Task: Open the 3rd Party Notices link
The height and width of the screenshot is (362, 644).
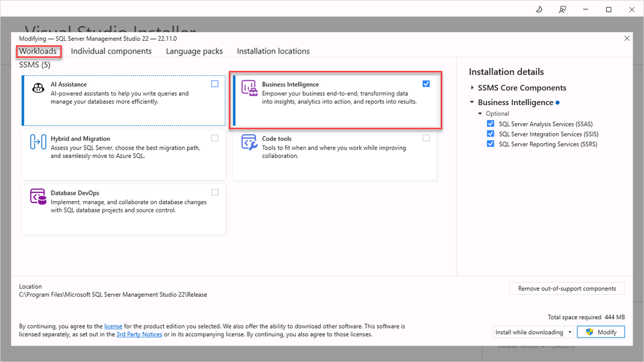Action: click(x=139, y=334)
